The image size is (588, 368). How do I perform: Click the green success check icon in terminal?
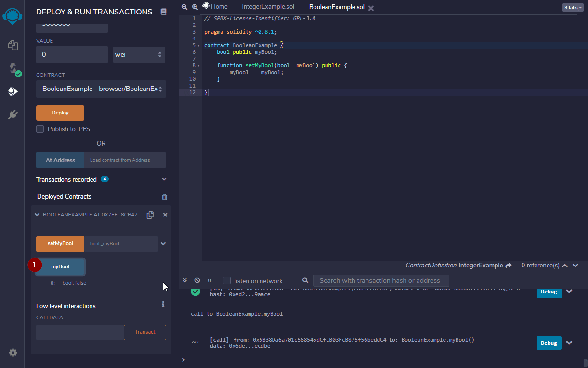tap(196, 292)
